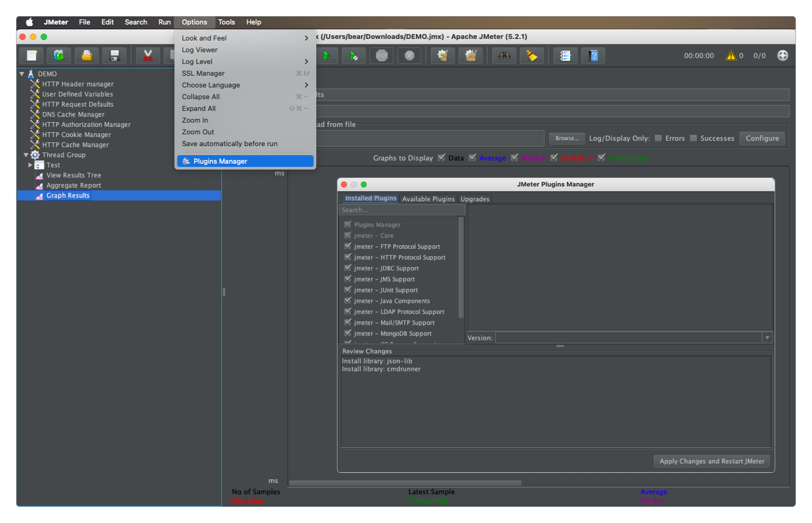Toggle the Average graph display checkbox
This screenshot has width=812, height=523.
point(472,157)
